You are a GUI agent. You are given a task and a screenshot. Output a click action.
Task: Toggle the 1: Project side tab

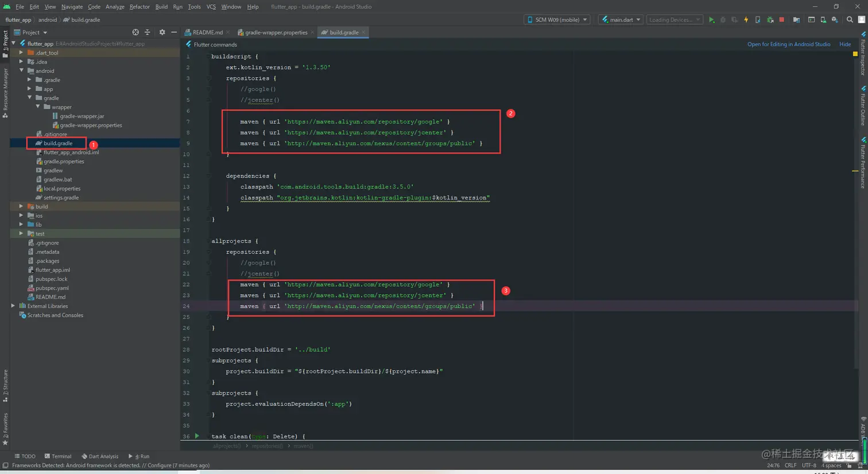[x=5, y=43]
